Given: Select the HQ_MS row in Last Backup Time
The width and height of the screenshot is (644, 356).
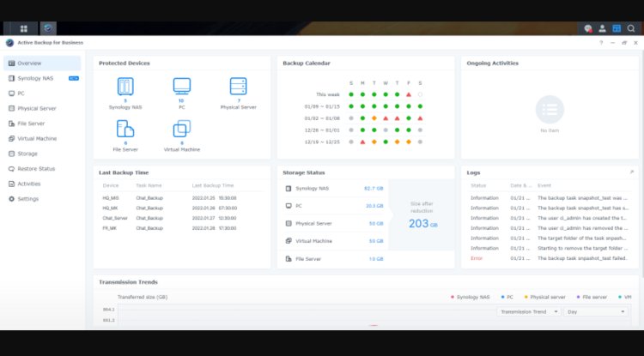Looking at the screenshot, I should pos(181,197).
